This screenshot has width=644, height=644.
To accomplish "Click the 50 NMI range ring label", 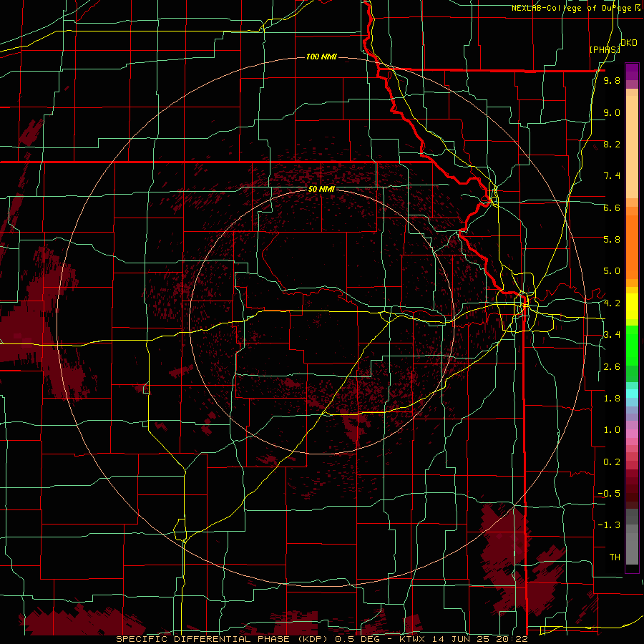I will [321, 189].
